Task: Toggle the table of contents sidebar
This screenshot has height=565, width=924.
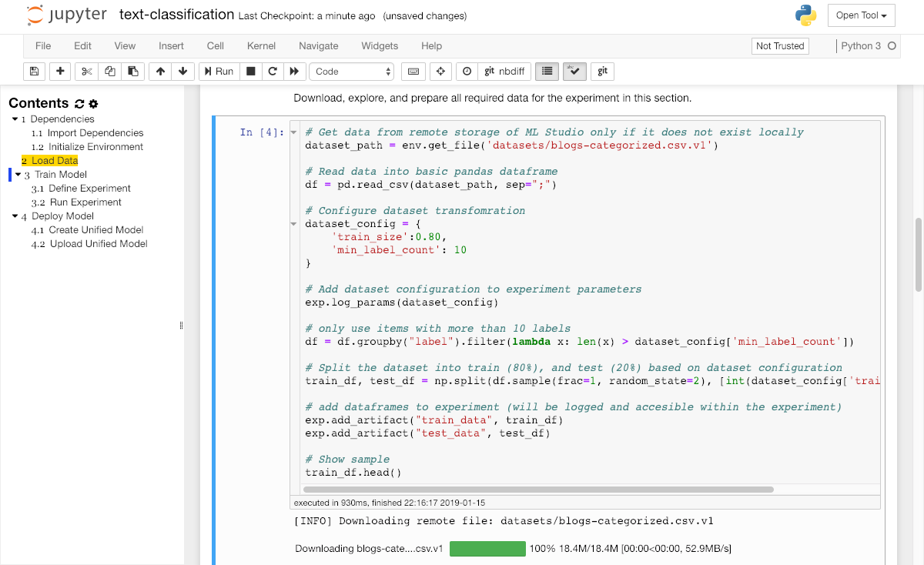Action: (547, 72)
